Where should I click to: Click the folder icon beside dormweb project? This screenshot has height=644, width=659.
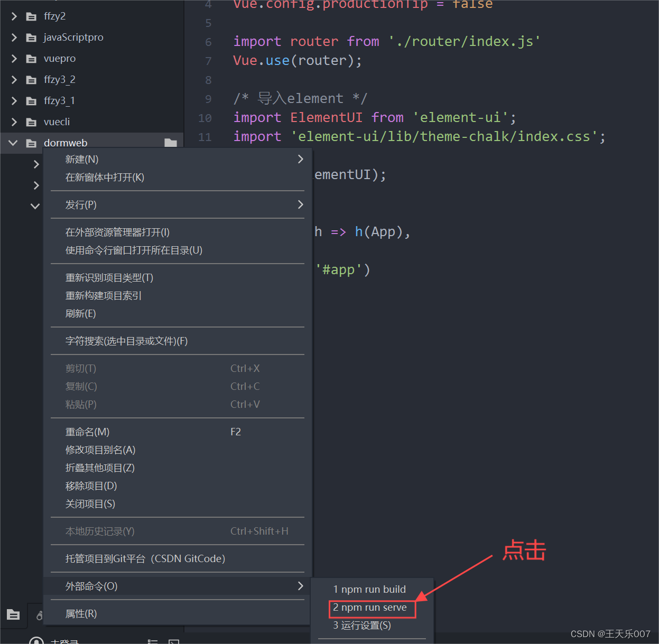point(31,142)
